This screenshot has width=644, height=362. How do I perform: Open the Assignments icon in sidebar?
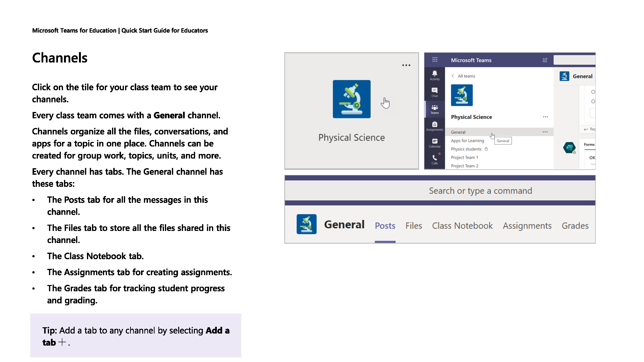[434, 126]
